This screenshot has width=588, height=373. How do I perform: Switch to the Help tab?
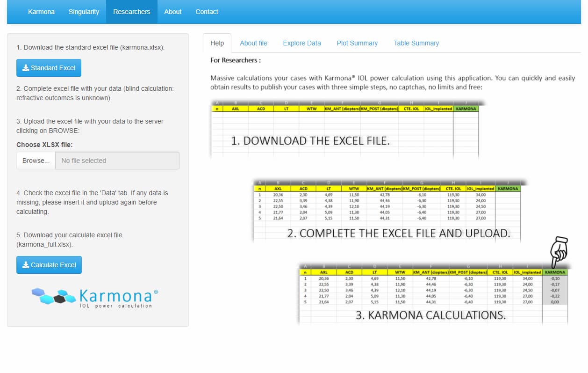217,43
